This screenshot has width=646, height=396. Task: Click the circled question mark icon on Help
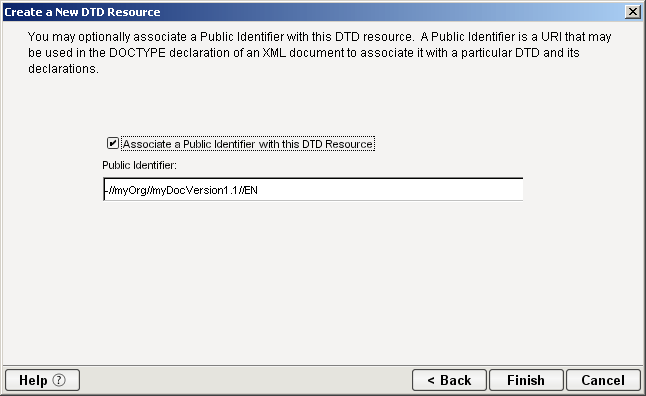[x=59, y=380]
